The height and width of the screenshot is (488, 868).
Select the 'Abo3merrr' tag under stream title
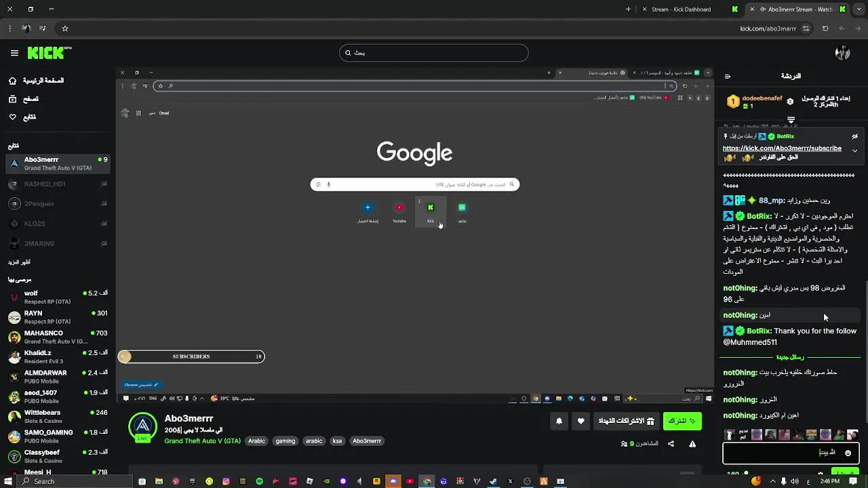(367, 441)
